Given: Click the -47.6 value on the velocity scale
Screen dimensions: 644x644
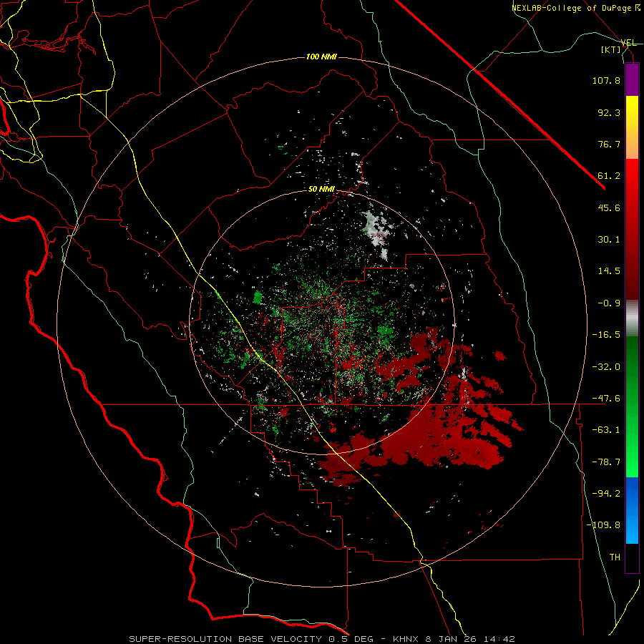Looking at the screenshot, I should [x=606, y=399].
